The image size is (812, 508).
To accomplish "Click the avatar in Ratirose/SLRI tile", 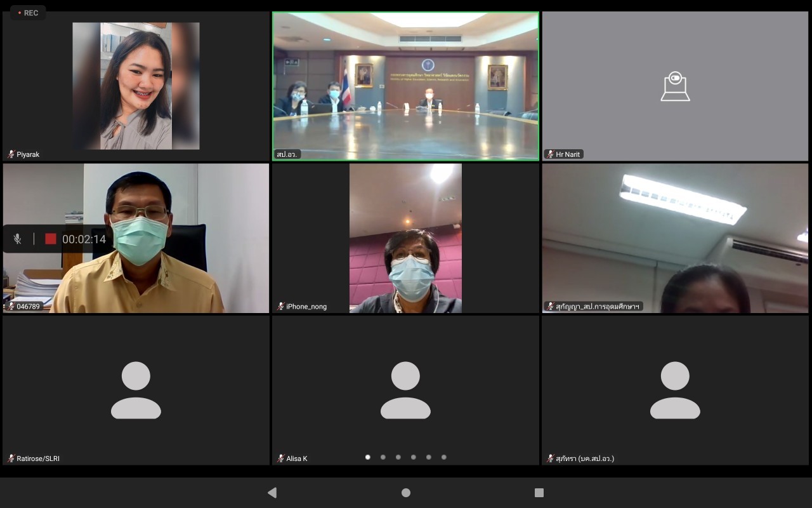I will coord(136,390).
